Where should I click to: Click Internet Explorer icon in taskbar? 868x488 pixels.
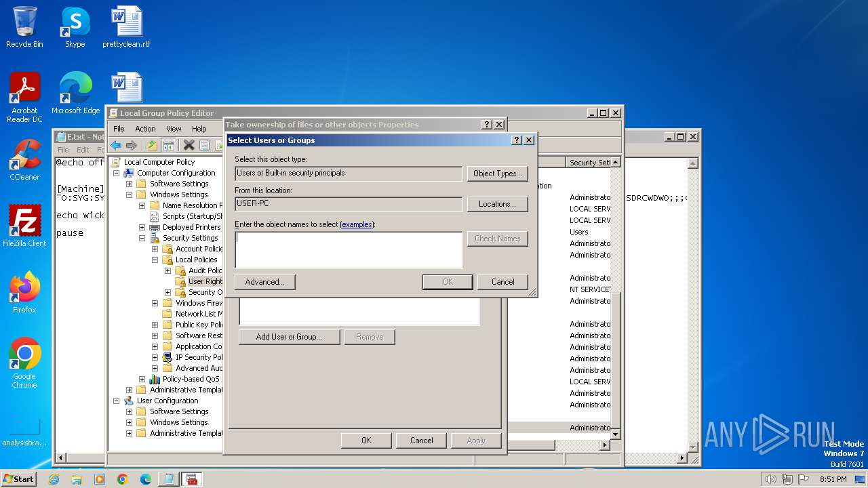click(x=54, y=479)
